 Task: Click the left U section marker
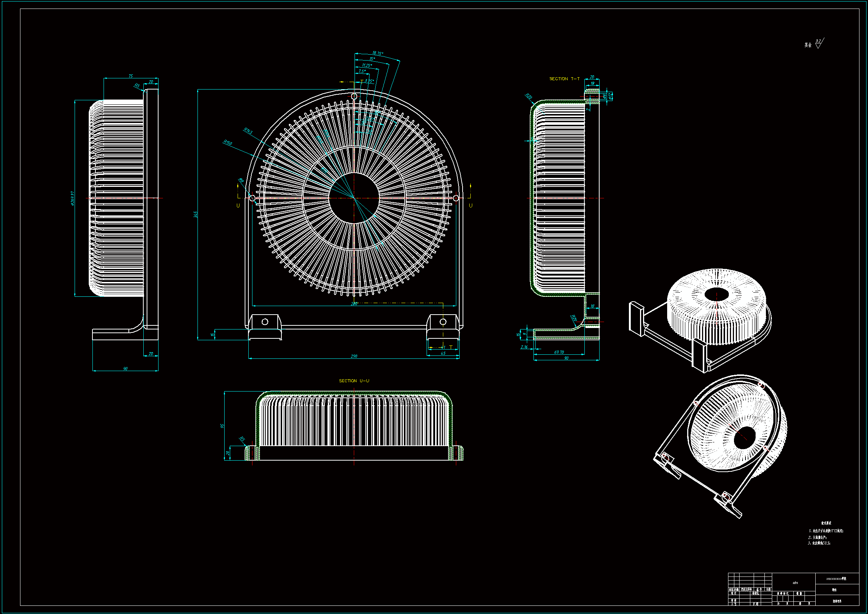click(238, 205)
